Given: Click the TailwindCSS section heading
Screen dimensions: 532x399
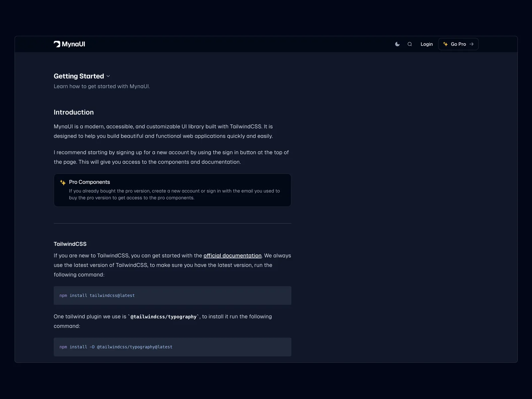Looking at the screenshot, I should 70,244.
